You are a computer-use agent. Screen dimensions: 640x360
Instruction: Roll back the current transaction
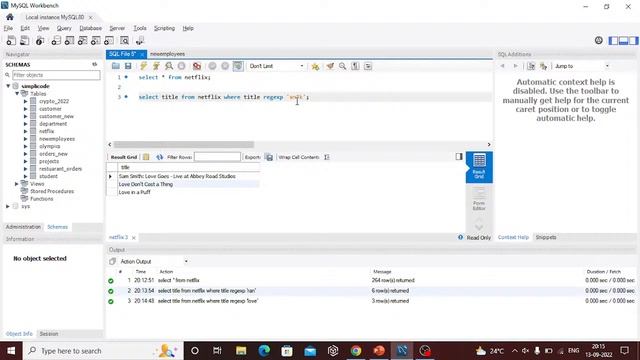coord(225,66)
